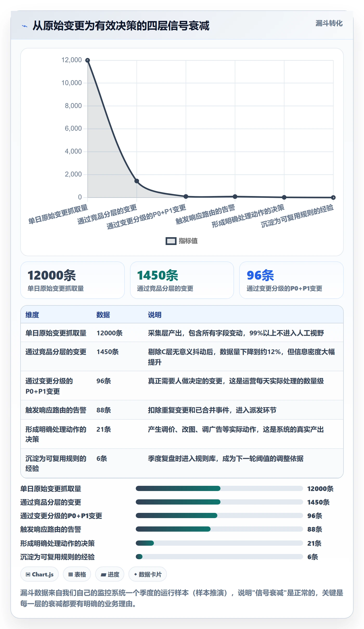Select the chart point for 沉淀为可复用规则的经验
This screenshot has width=364, height=629.
click(x=333, y=198)
